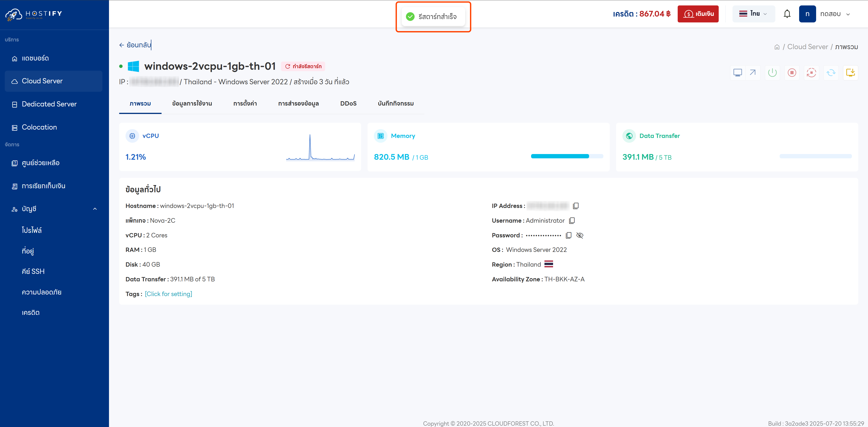Open คีย์ SSH under account
Image resolution: width=868 pixels, height=427 pixels.
[x=33, y=271]
